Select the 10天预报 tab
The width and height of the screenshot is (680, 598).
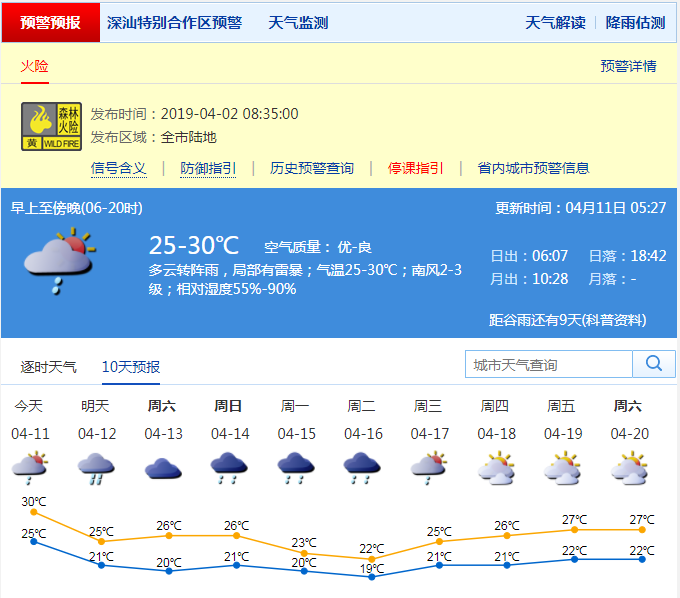(x=131, y=366)
